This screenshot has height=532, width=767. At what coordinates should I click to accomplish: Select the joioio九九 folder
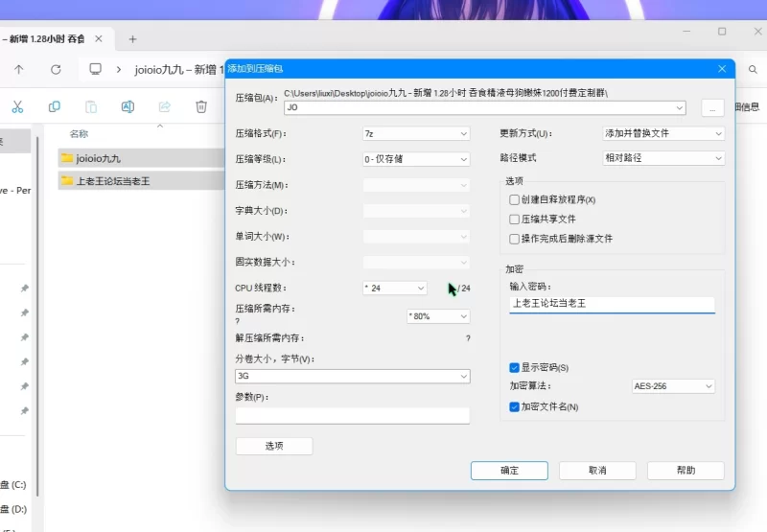click(x=141, y=158)
